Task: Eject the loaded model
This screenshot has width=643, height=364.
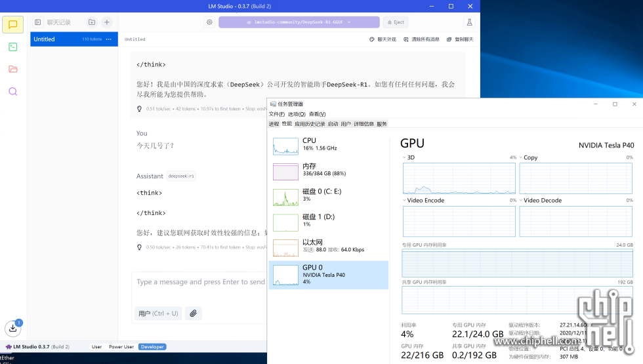Action: [x=396, y=22]
